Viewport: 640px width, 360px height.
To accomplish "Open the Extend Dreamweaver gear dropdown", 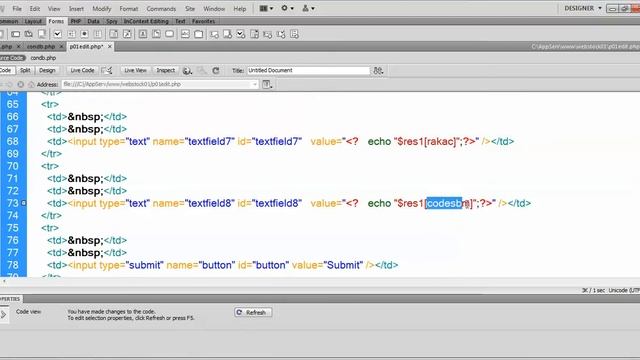I will (287, 8).
